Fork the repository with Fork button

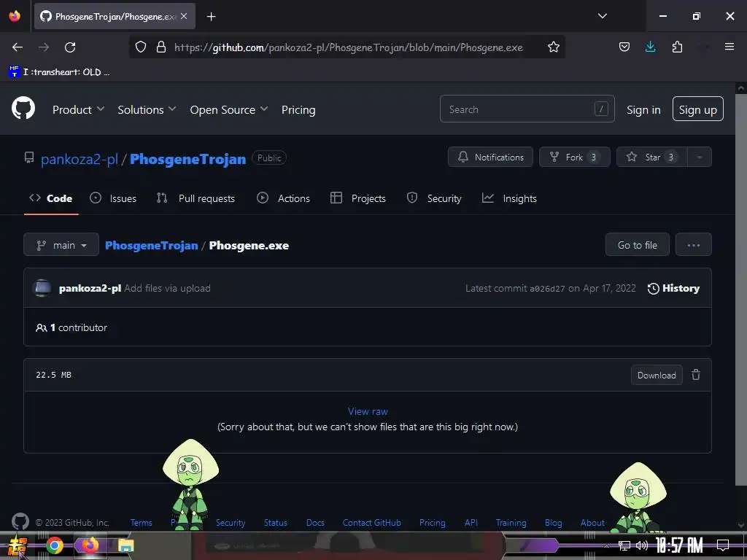tap(575, 157)
